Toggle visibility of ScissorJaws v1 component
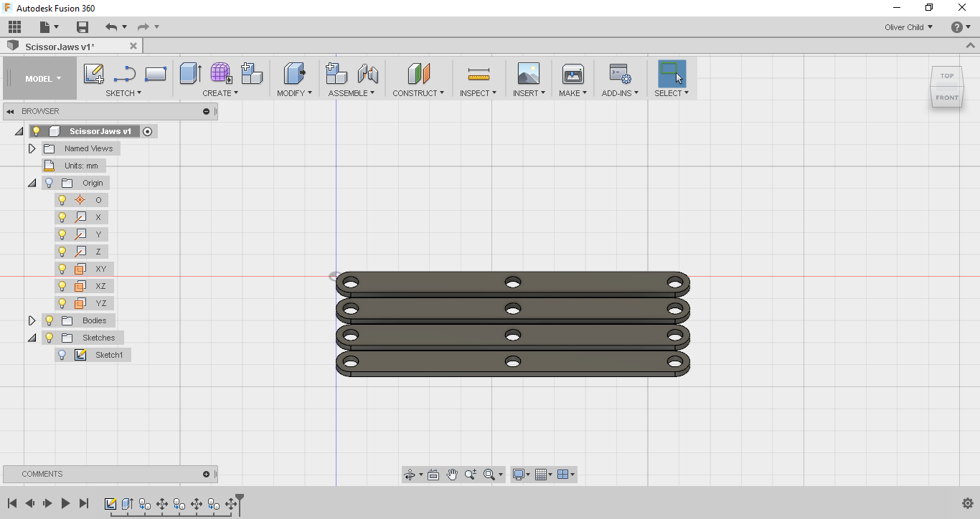980x519 pixels. (37, 131)
